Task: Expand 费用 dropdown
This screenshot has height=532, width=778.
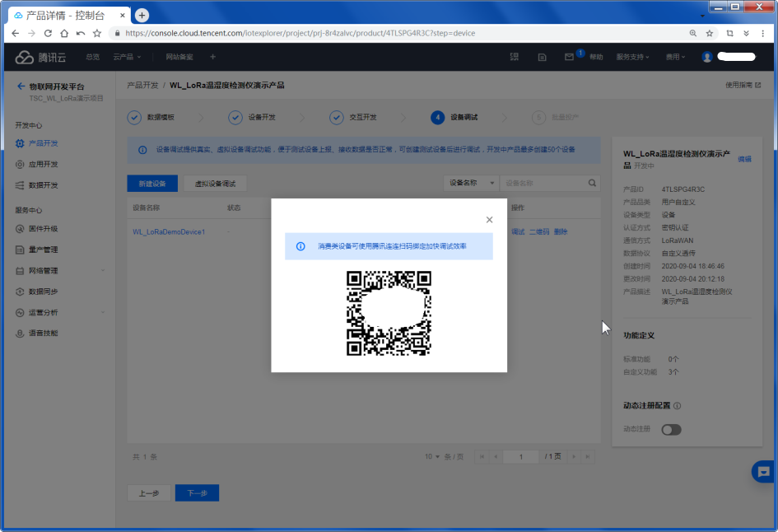Action: coord(675,57)
